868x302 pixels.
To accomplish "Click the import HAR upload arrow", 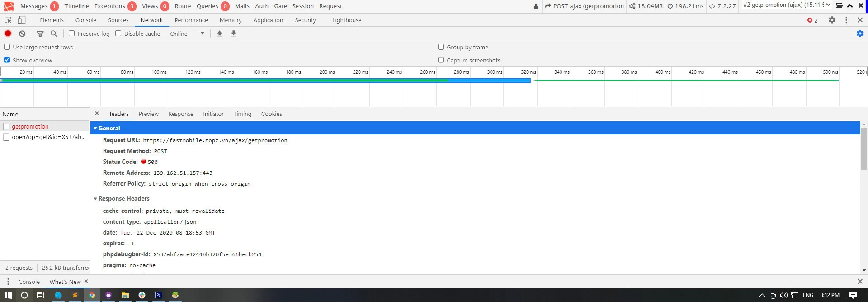I will pyautogui.click(x=220, y=34).
